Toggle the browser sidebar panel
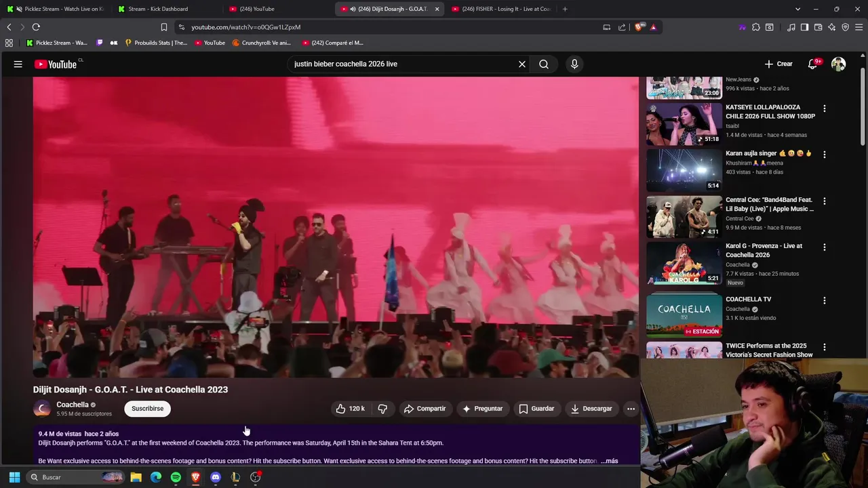868x488 pixels. point(804,27)
